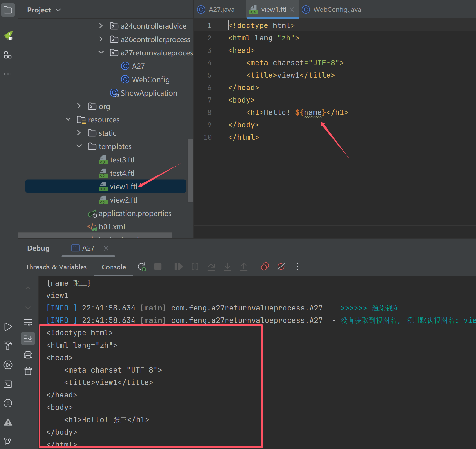Image resolution: width=476 pixels, height=449 pixels.
Task: Expand the a26controllerprocess package
Action: [101, 39]
